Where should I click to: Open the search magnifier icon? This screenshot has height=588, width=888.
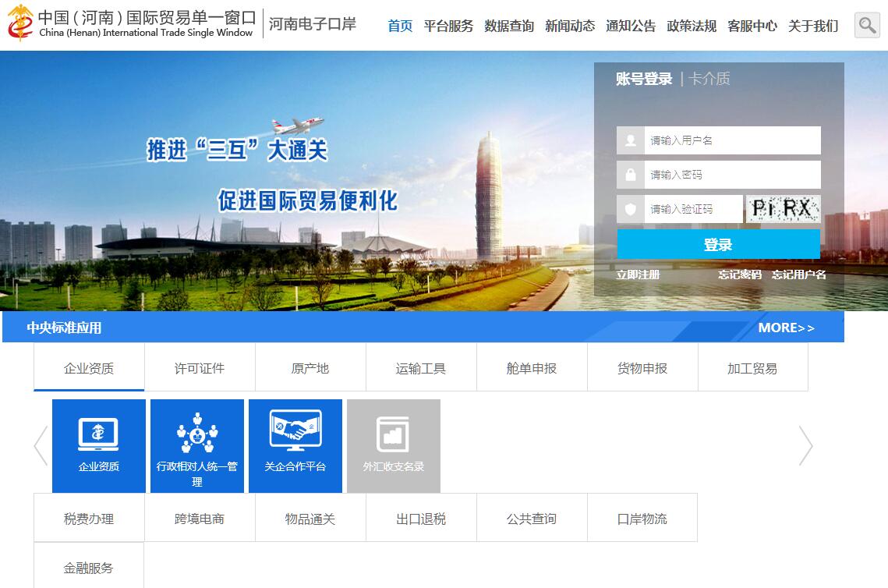[x=866, y=25]
